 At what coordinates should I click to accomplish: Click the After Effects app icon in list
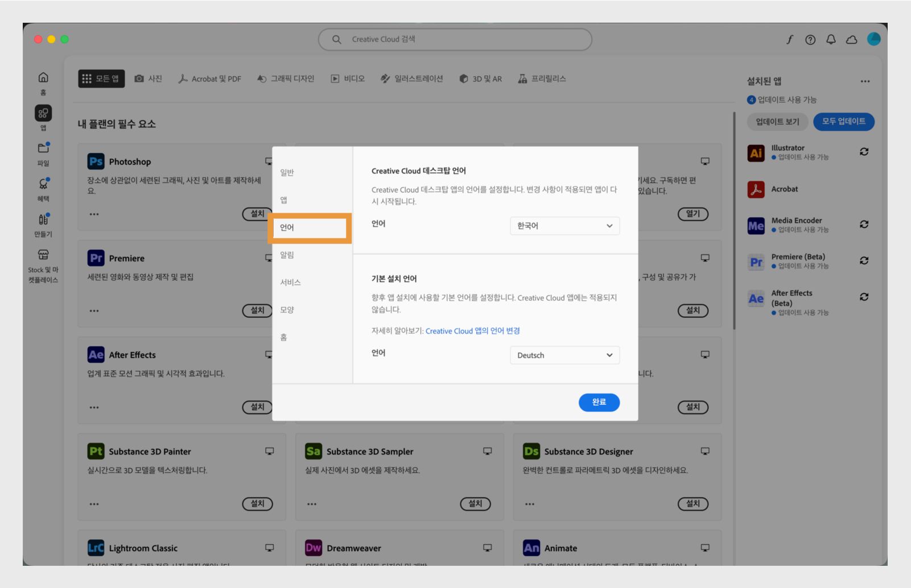pyautogui.click(x=96, y=355)
